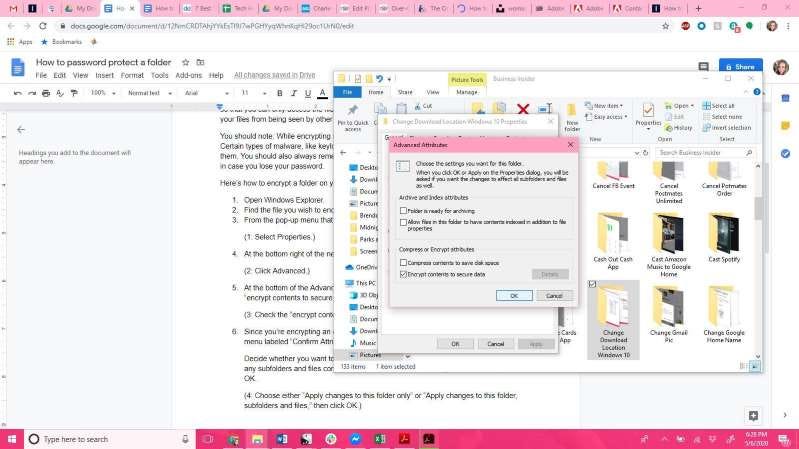Open the Windows Start menu
Image resolution: width=799 pixels, height=449 pixels.
point(12,439)
